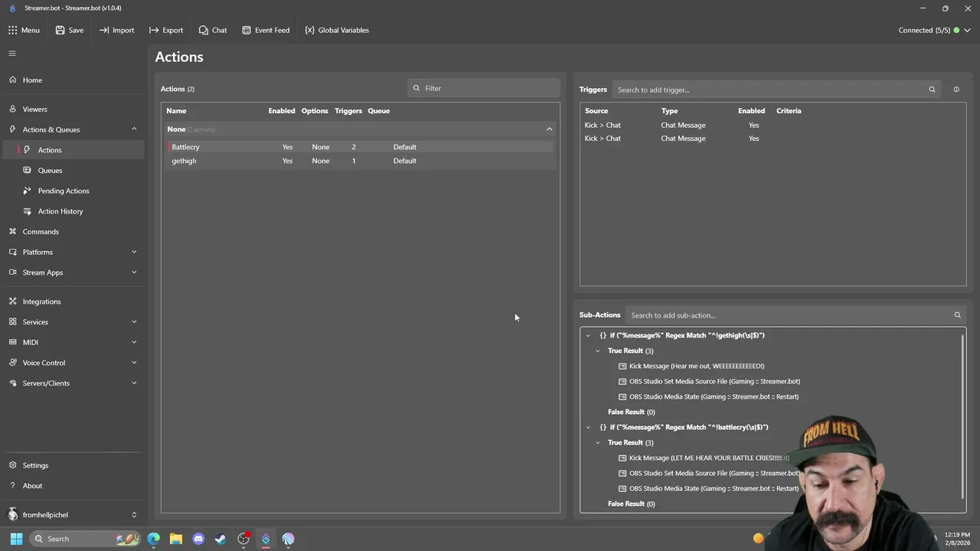This screenshot has width=980, height=551.
Task: Click the Triggers panel info icon
Action: pos(955,90)
